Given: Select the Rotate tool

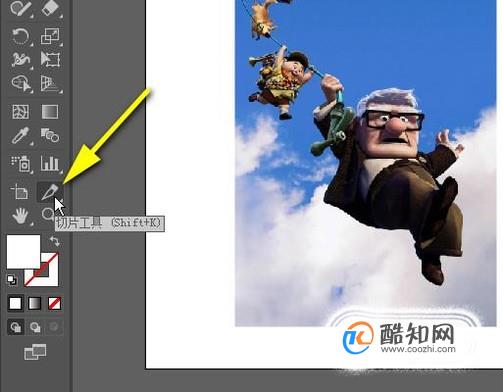Looking at the screenshot, I should coord(20,36).
